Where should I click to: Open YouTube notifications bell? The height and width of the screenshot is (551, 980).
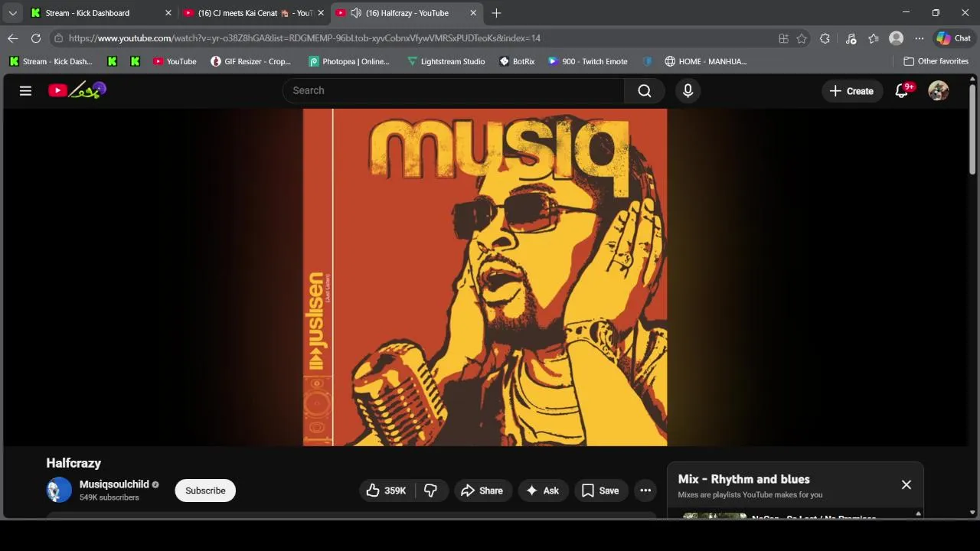point(903,90)
